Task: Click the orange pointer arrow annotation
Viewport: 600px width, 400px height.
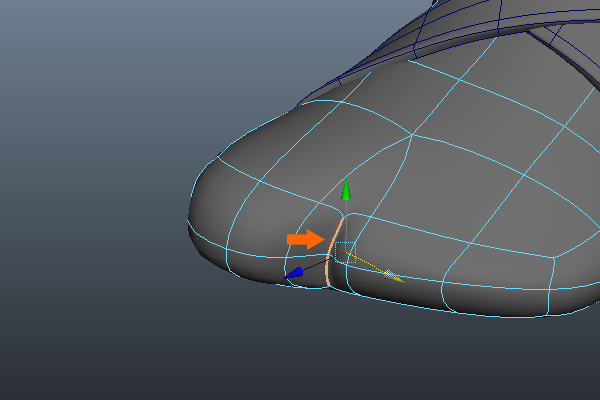Action: point(305,239)
